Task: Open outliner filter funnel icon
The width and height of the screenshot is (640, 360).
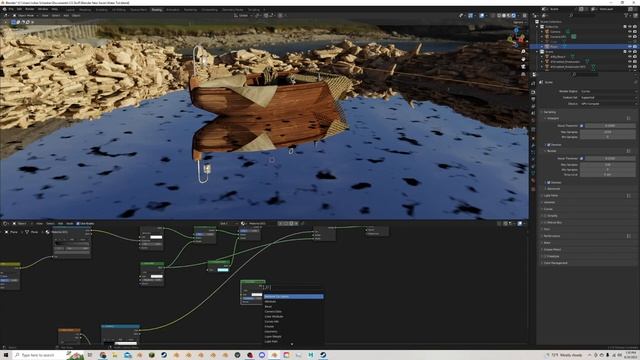Action: click(x=626, y=16)
